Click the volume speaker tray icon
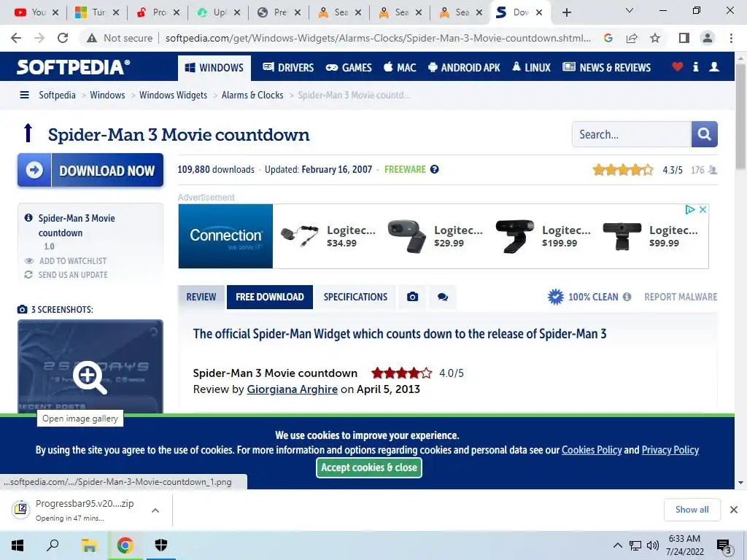Viewport: 747px width, 560px height. tap(653, 545)
